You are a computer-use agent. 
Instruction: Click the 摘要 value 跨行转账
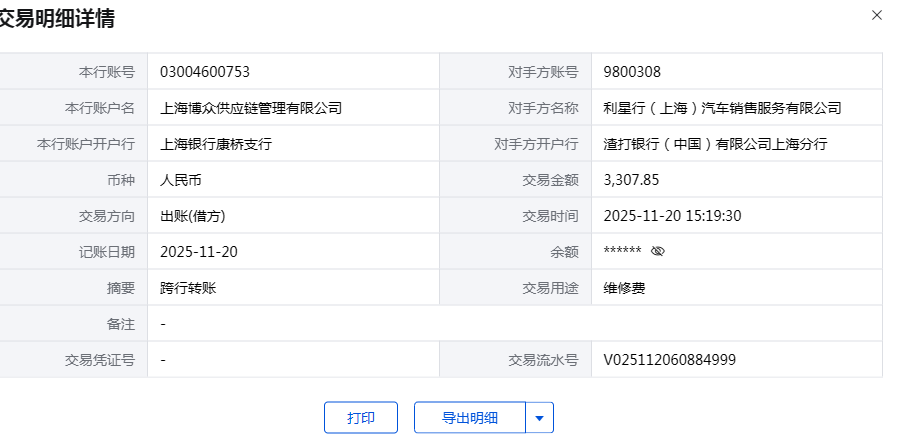point(188,287)
